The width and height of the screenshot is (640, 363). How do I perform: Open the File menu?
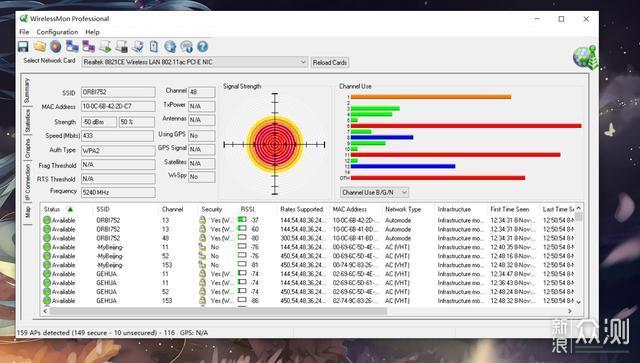click(24, 32)
